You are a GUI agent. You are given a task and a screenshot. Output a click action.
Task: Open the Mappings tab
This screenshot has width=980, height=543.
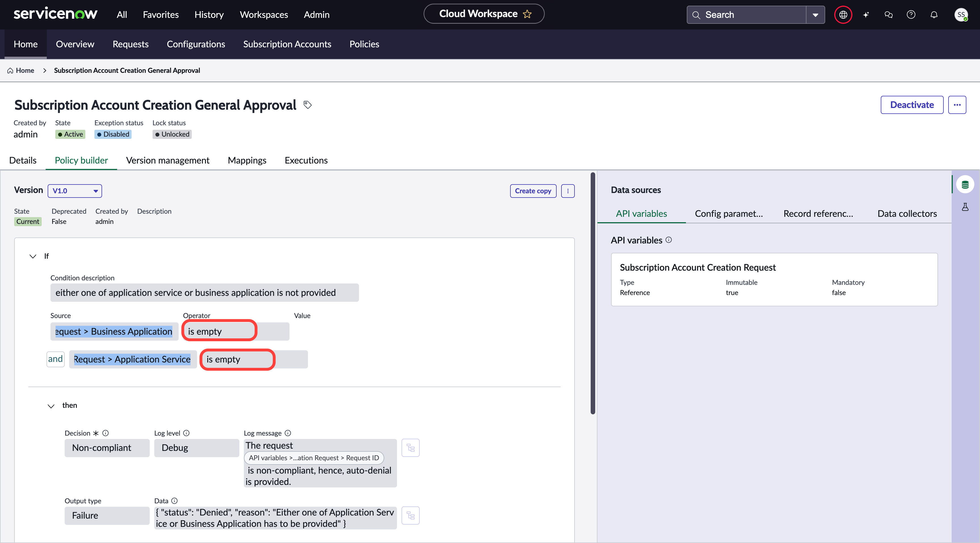click(x=247, y=160)
